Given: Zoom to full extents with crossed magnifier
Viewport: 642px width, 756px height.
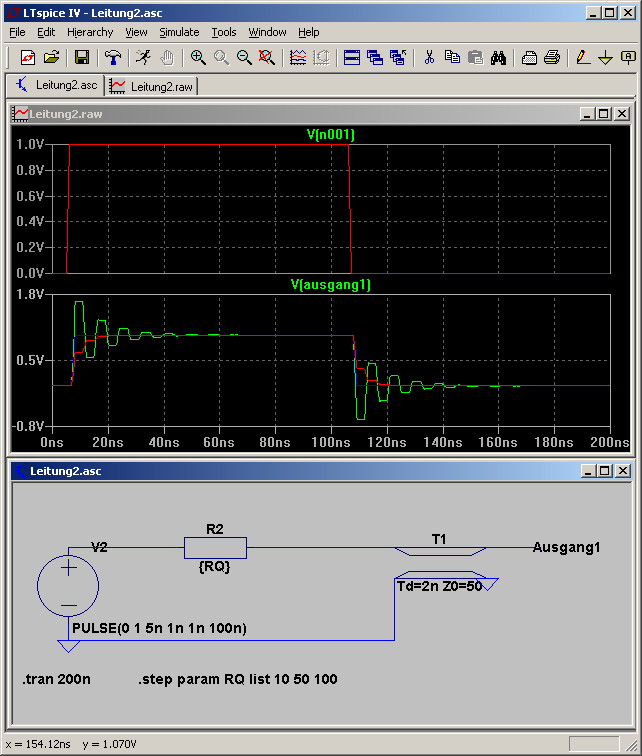Looking at the screenshot, I should point(267,57).
